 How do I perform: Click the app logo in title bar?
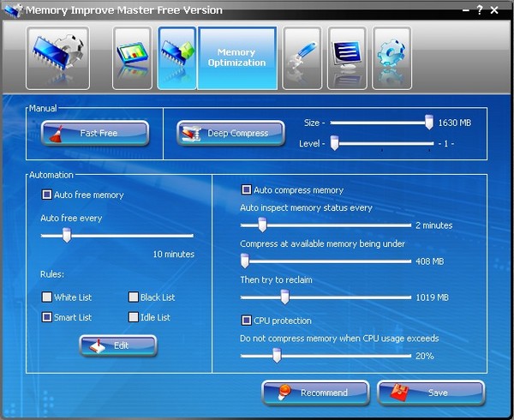pos(13,10)
